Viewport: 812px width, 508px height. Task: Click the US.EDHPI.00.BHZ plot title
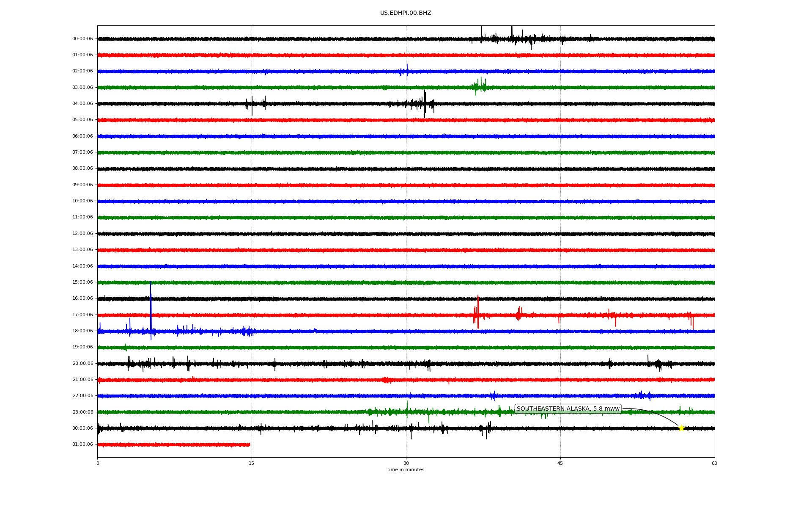pyautogui.click(x=406, y=13)
